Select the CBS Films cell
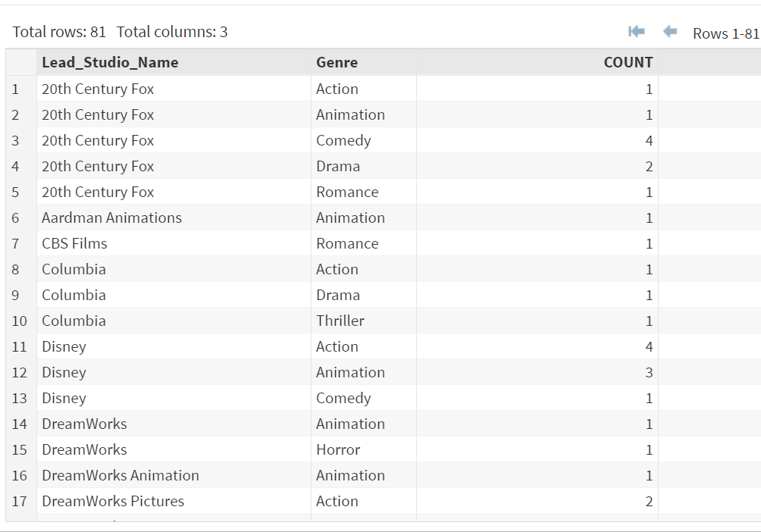This screenshot has width=761, height=532. point(74,244)
